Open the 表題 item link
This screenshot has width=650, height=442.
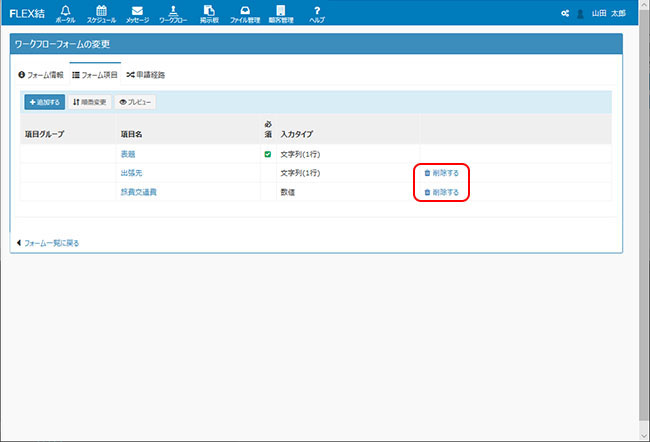(128, 154)
